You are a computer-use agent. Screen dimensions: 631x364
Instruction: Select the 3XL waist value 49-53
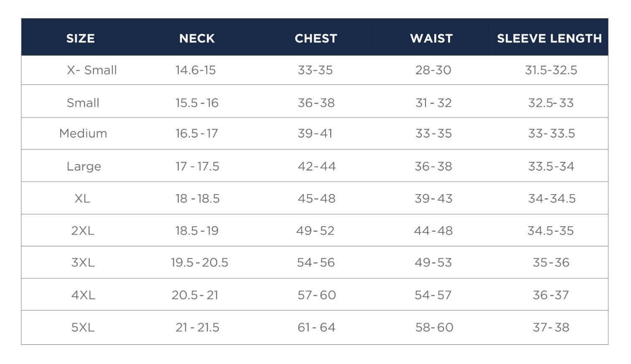[433, 263]
